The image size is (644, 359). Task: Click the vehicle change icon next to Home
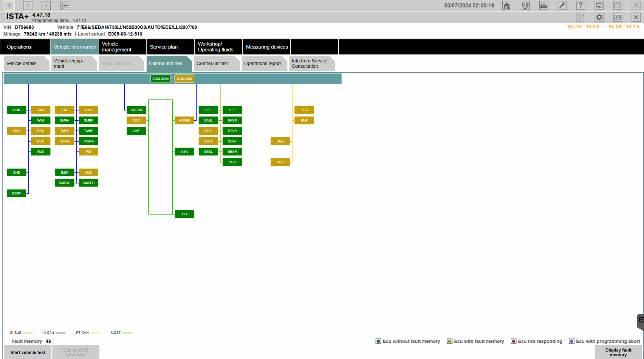(525, 5)
